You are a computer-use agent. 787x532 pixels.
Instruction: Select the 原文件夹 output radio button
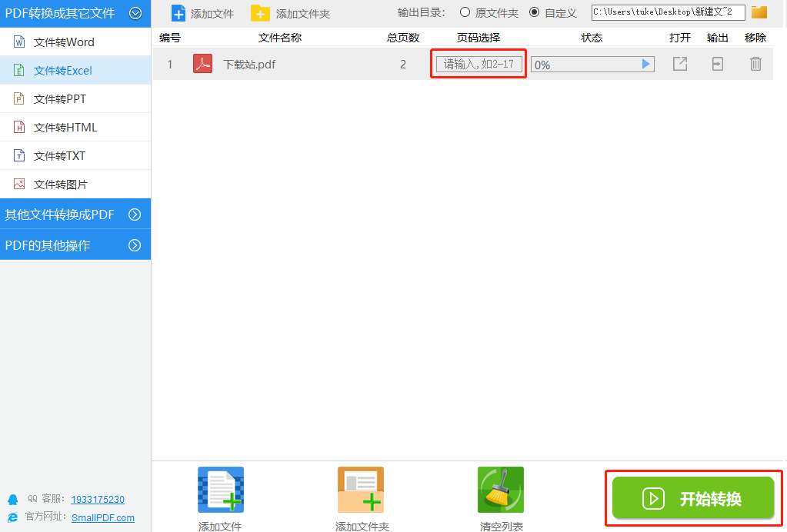(465, 12)
